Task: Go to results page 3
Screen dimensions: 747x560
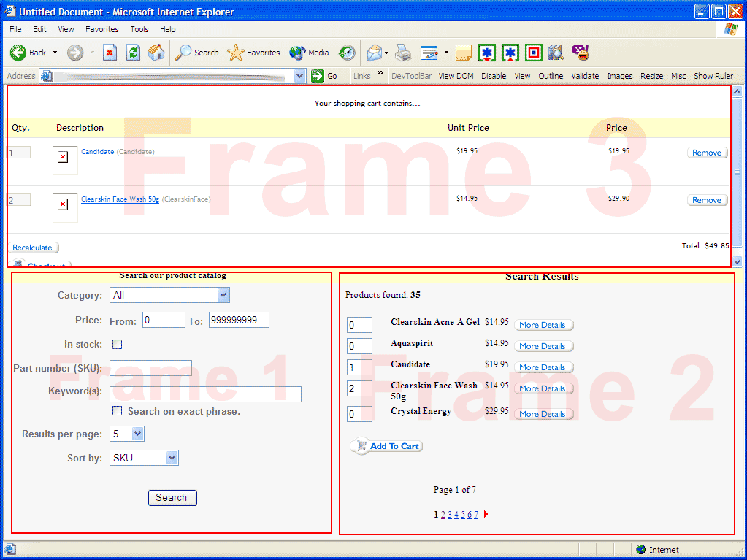Action: [x=450, y=515]
